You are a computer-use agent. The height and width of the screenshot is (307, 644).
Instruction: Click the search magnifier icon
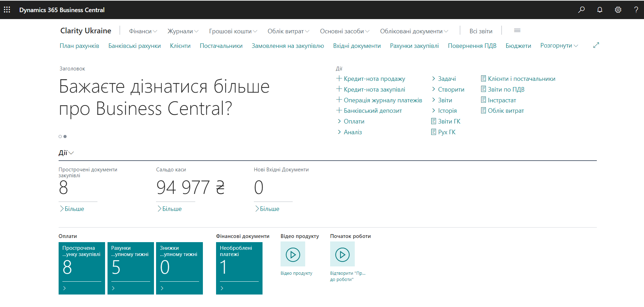[582, 10]
